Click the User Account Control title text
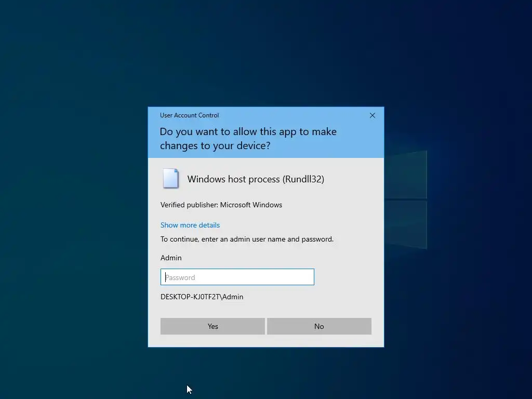This screenshot has width=532, height=399. [x=189, y=115]
